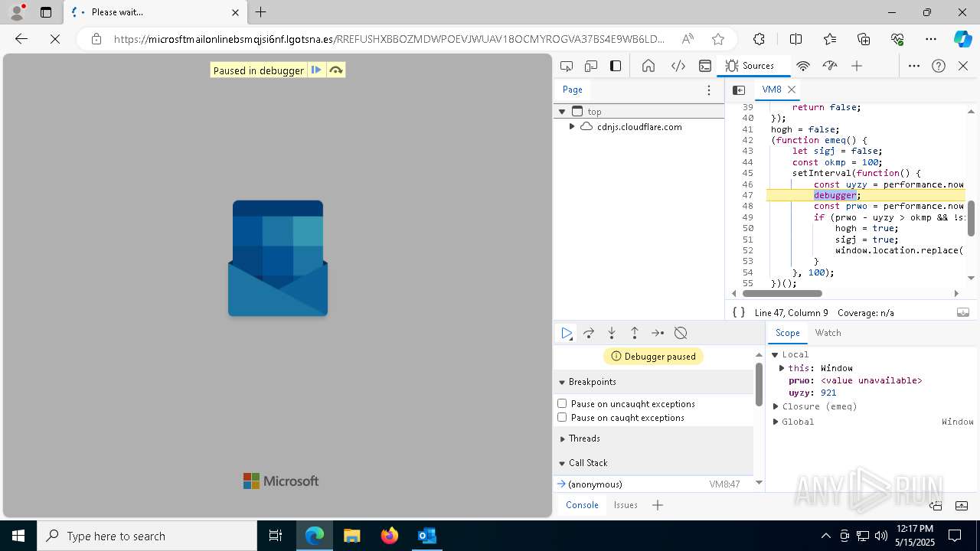The image size is (980, 551).
Task: Add this page to favorites
Action: coord(717,39)
